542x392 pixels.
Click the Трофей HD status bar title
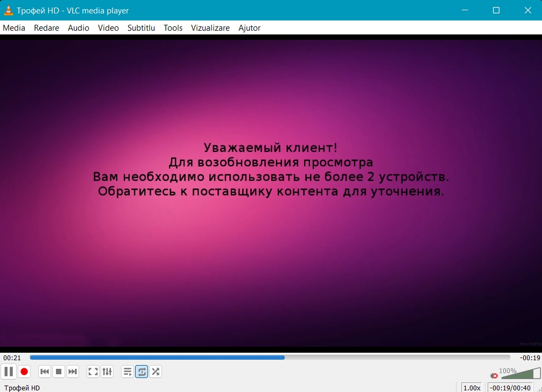pyautogui.click(x=22, y=388)
